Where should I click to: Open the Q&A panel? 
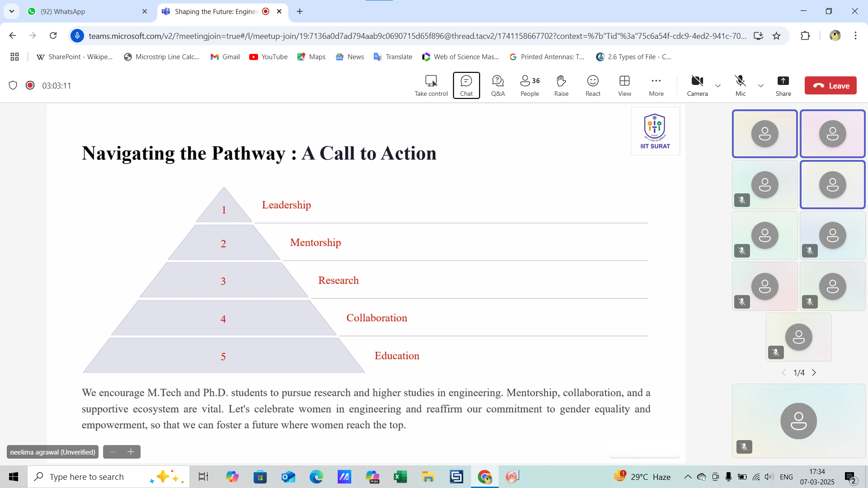498,85
